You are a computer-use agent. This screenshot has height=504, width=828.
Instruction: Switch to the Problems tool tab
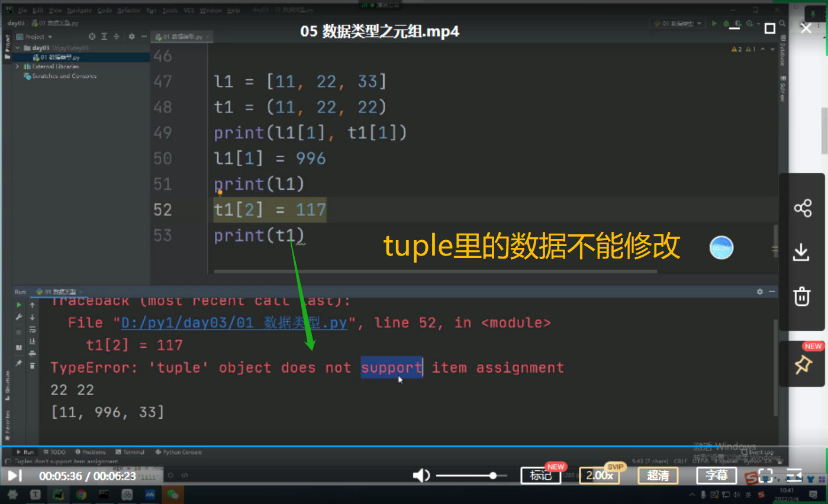point(90,452)
